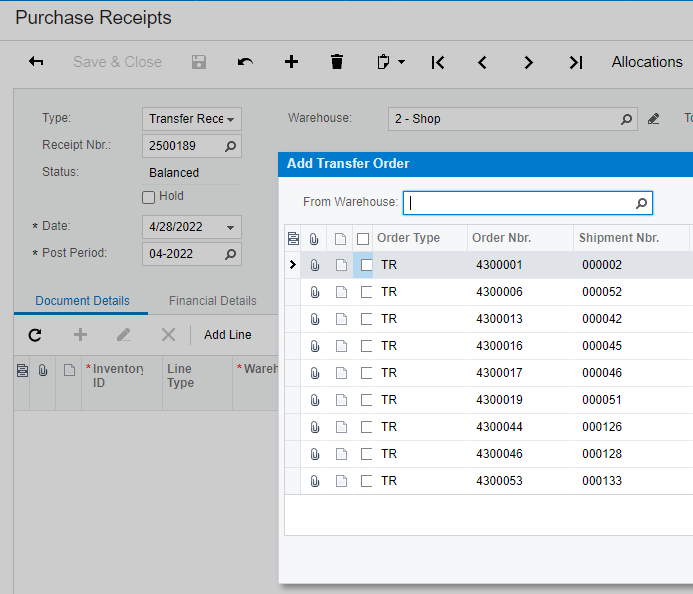693x594 pixels.
Task: Go to first record icon
Action: 438,62
